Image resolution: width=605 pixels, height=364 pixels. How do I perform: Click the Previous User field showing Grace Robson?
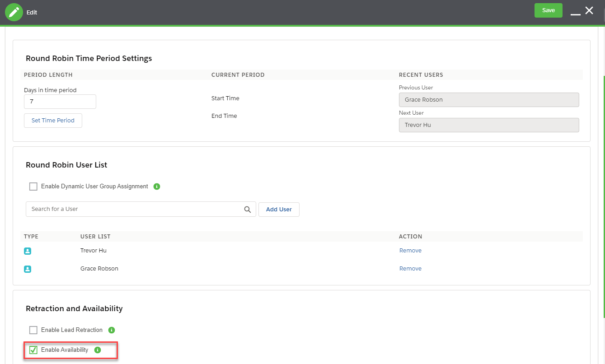pyautogui.click(x=489, y=99)
